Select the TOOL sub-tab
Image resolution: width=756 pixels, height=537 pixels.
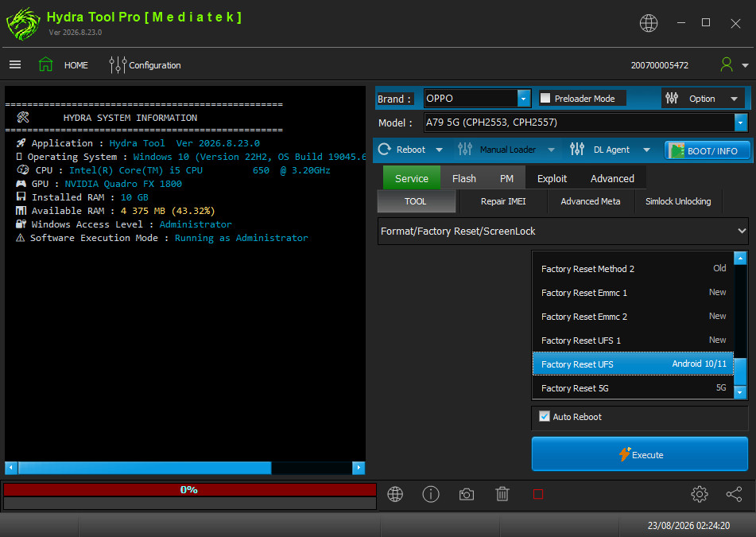[x=416, y=201]
